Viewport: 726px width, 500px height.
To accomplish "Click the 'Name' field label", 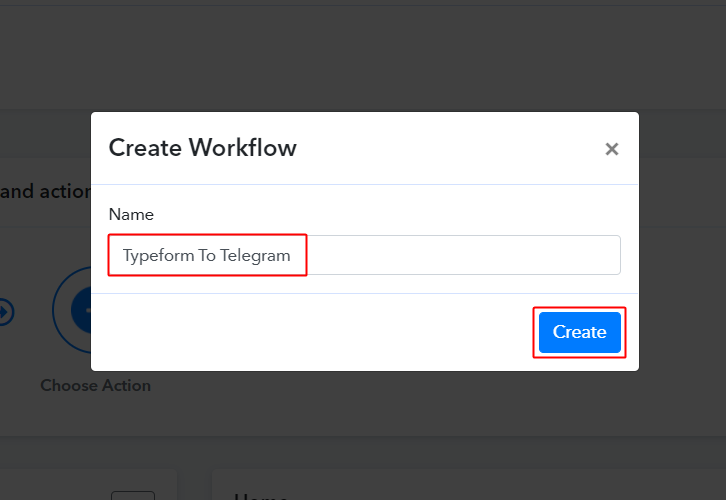I will pos(131,214).
